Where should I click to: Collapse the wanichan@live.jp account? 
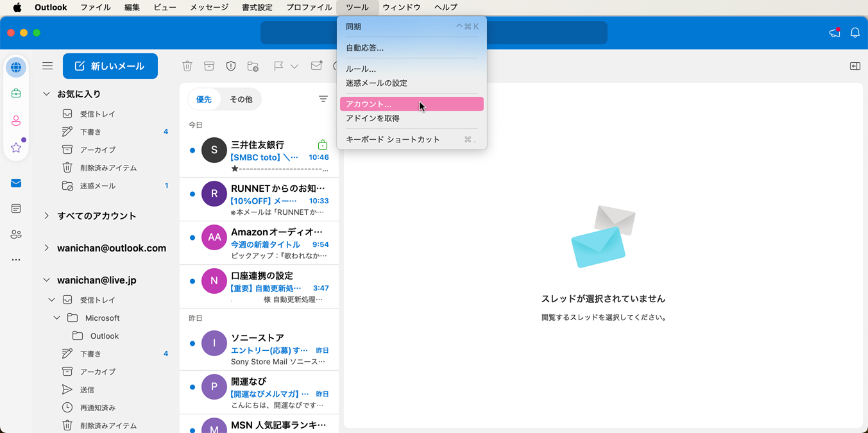[46, 280]
